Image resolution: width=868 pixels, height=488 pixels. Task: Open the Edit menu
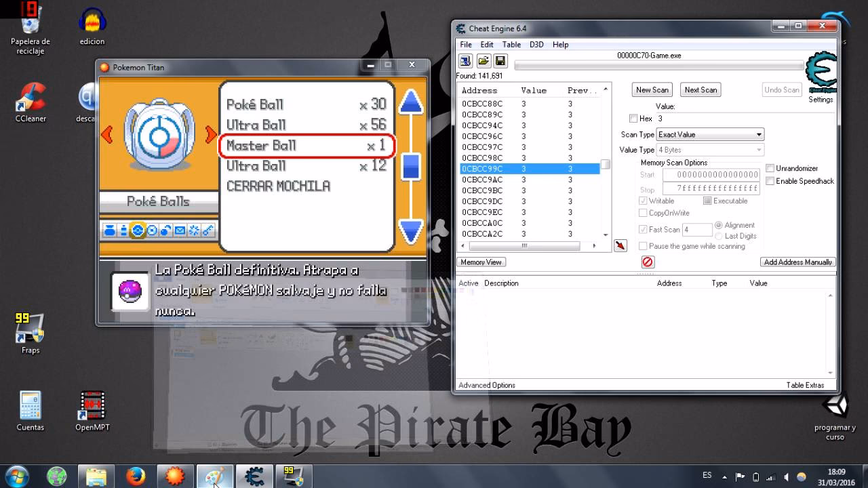pos(487,45)
